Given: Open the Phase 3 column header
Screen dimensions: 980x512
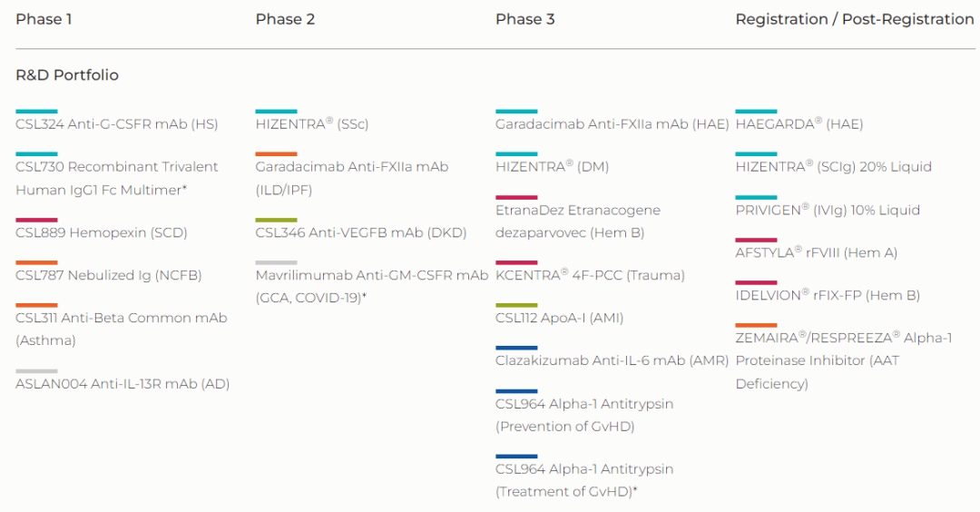Looking at the screenshot, I should [525, 19].
